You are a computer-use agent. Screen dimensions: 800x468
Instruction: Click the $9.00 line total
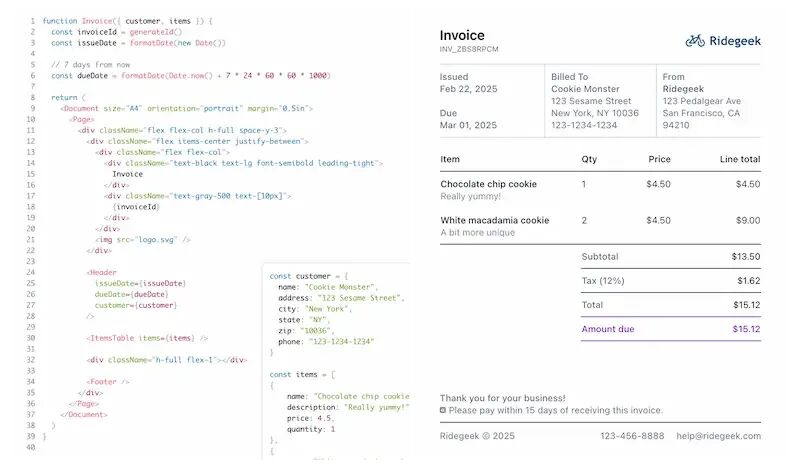(x=748, y=220)
